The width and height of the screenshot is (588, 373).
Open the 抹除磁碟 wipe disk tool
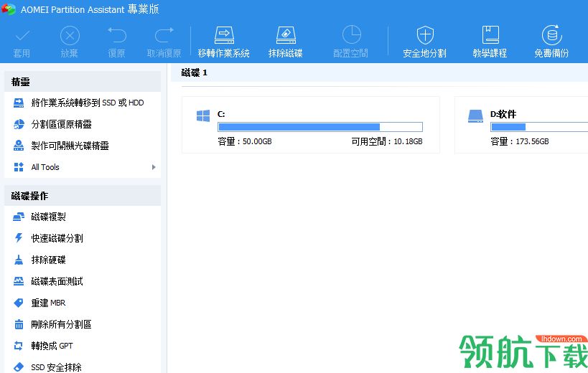click(286, 42)
